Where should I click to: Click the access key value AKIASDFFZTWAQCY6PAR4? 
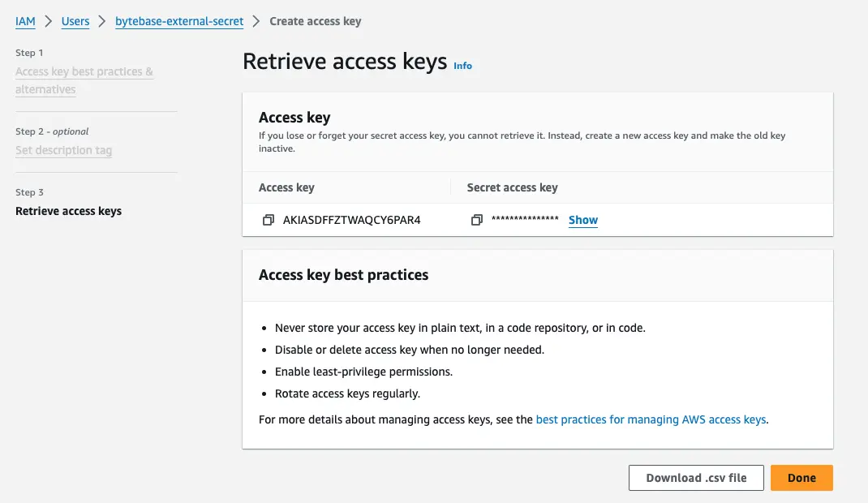[x=351, y=220]
